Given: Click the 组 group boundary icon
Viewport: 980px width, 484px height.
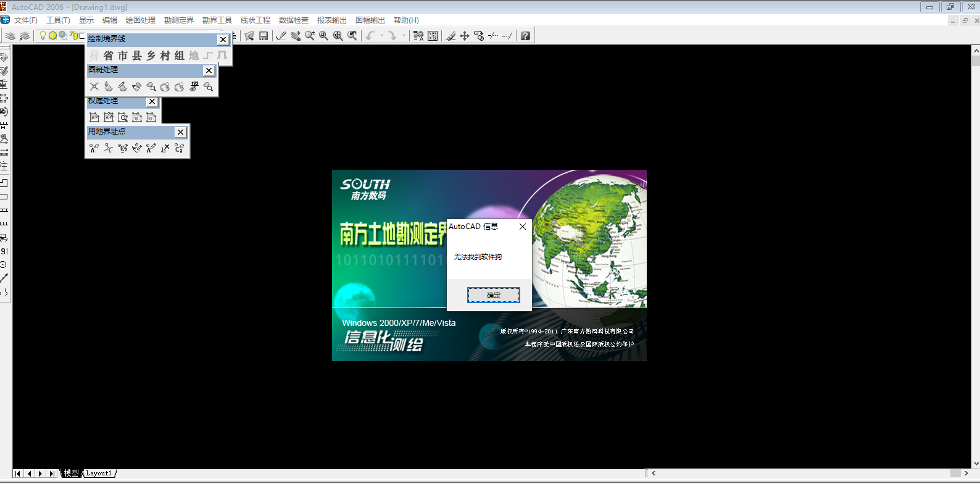Looking at the screenshot, I should (x=180, y=56).
